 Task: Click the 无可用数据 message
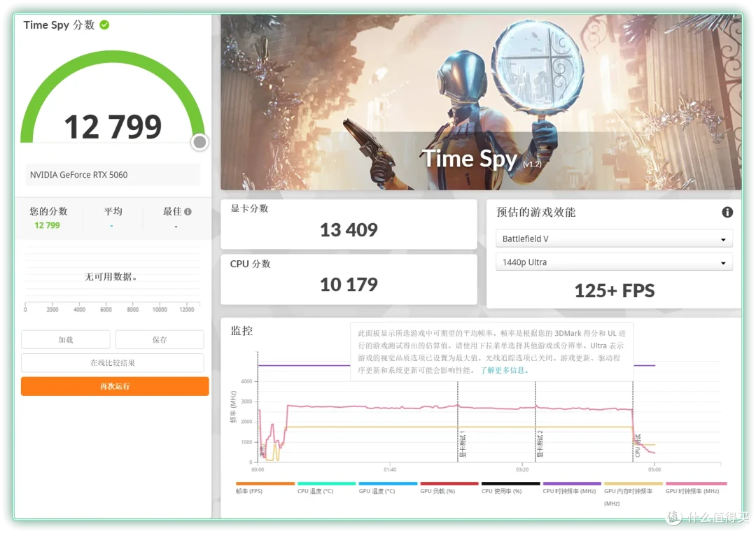pos(111,276)
